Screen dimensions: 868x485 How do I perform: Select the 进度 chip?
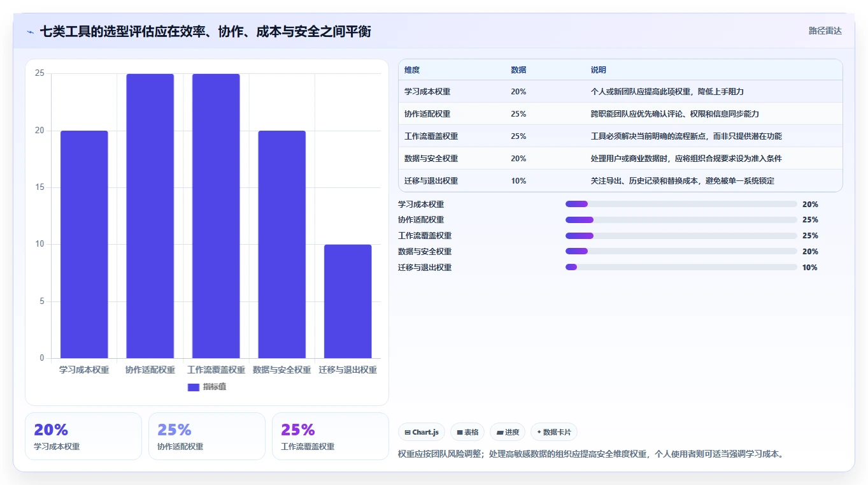click(x=508, y=432)
